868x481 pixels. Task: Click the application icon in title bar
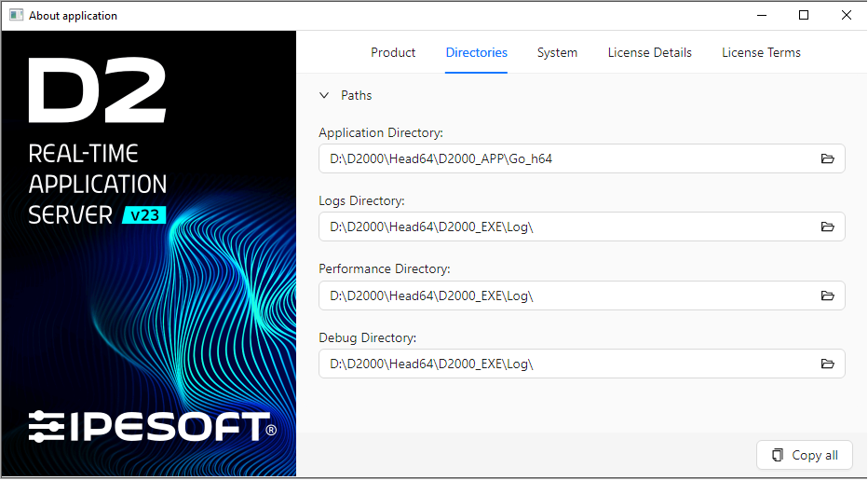(16, 16)
